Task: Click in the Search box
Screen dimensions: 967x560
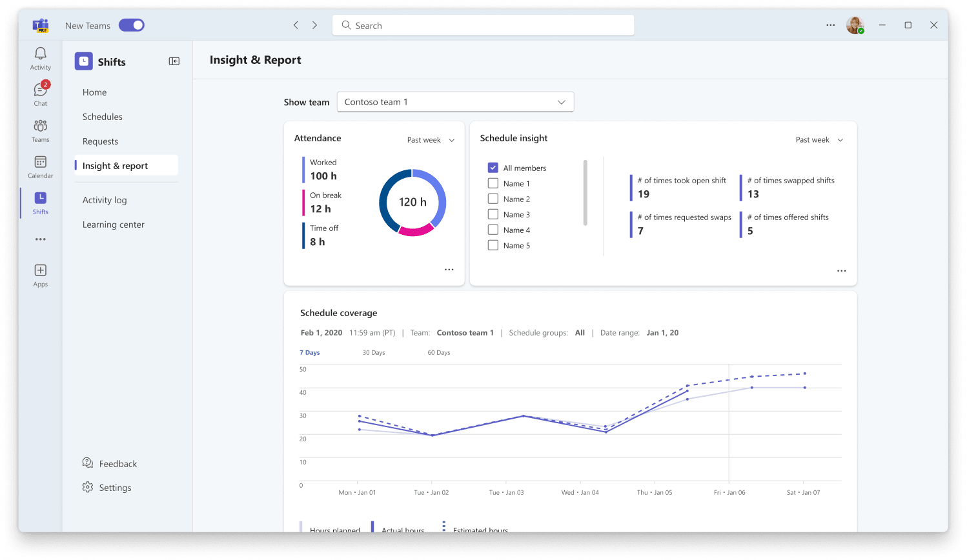Action: pos(483,25)
